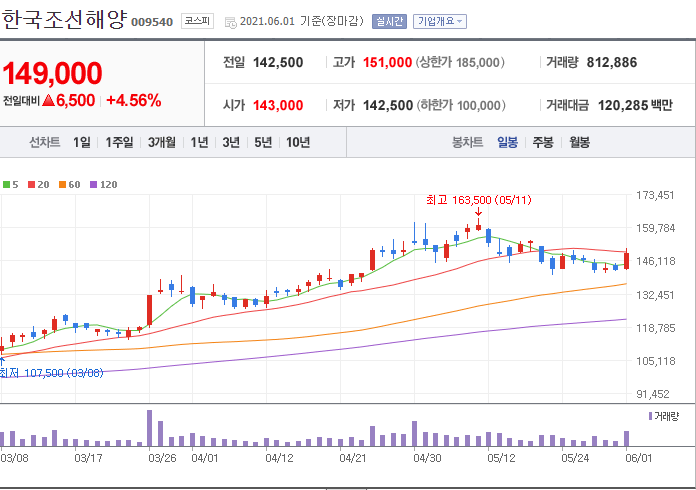This screenshot has width=696, height=490.
Task: Click the 최고 163,500 (05/11) marker
Action: (478, 200)
